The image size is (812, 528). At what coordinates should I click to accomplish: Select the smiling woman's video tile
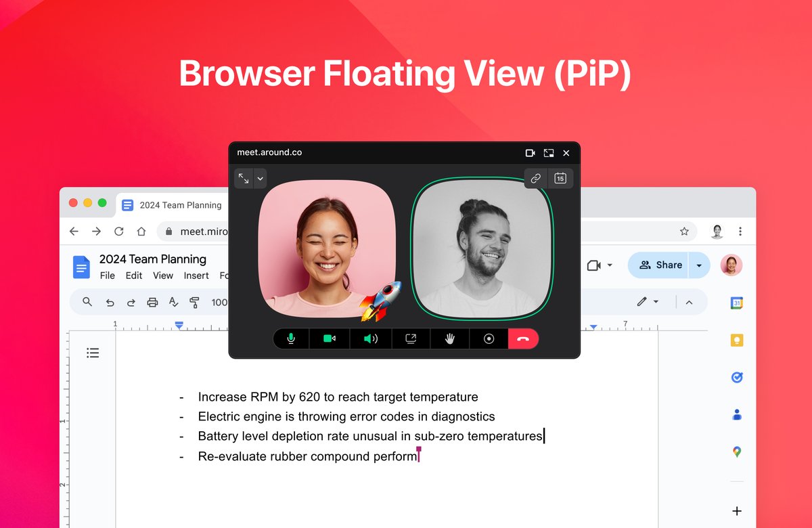tap(328, 248)
